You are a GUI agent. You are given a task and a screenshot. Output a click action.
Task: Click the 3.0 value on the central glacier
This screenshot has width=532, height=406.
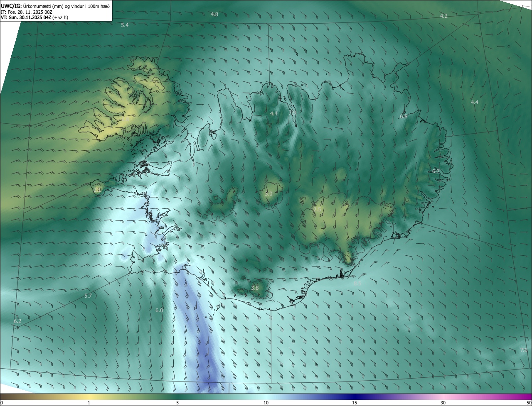(268, 193)
